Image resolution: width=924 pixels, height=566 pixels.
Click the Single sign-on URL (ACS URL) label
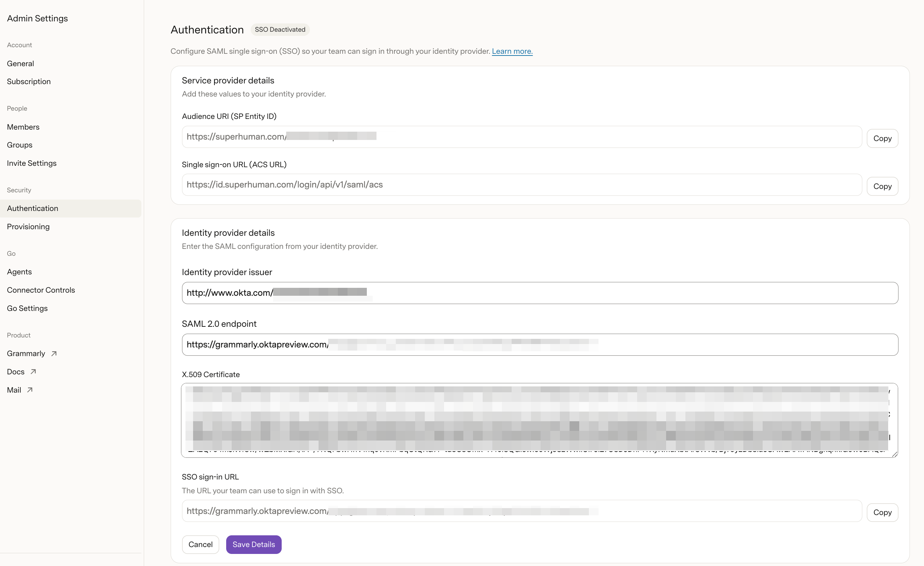pyautogui.click(x=234, y=164)
